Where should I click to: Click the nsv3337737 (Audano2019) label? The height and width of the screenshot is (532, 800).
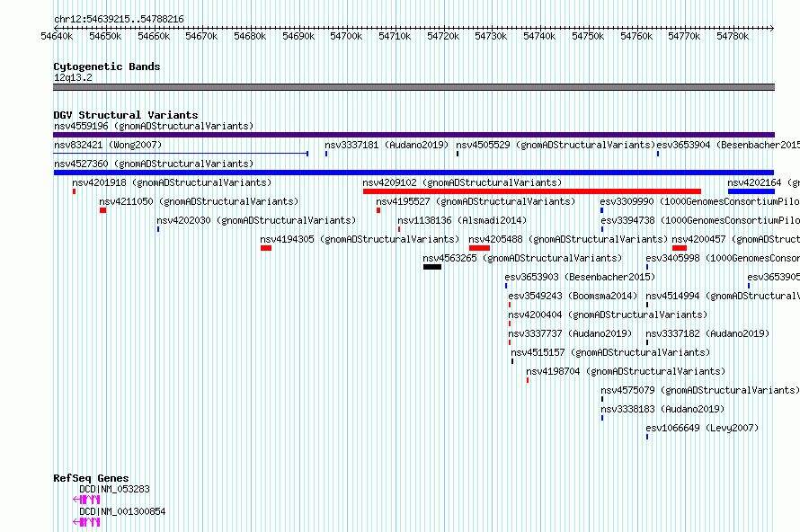(x=570, y=333)
